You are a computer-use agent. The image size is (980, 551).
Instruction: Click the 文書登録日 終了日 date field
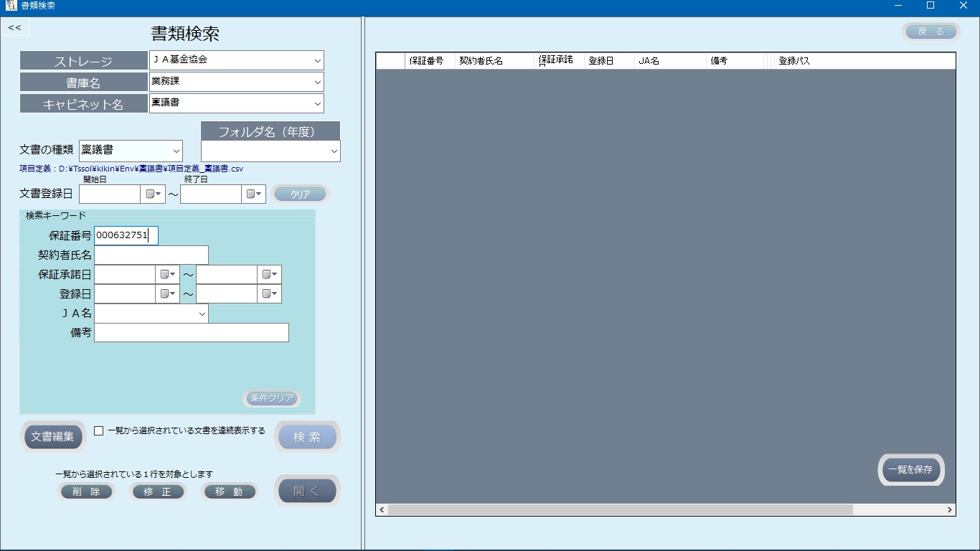coord(211,194)
